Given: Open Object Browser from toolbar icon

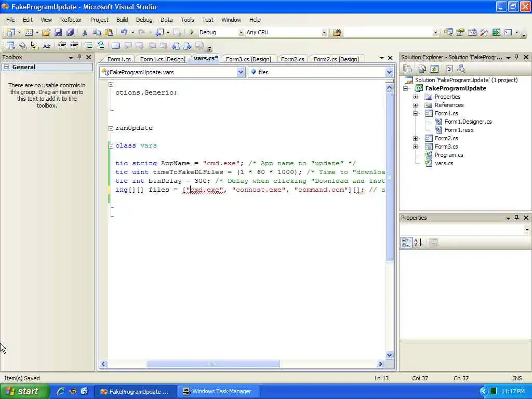Looking at the screenshot, I should click(472, 32).
